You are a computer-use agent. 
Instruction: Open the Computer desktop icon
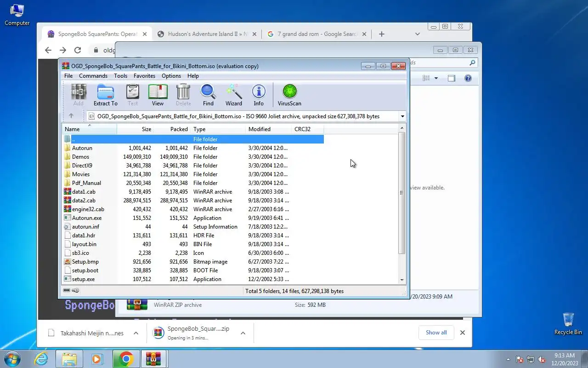pos(17,15)
